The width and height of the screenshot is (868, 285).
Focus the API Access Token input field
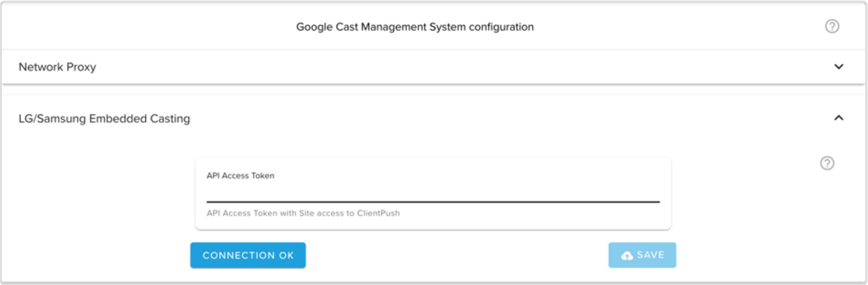[x=433, y=193]
